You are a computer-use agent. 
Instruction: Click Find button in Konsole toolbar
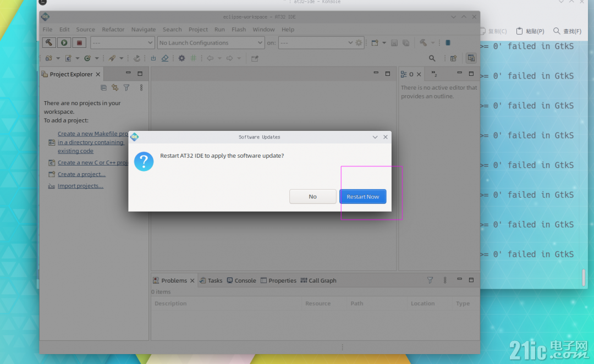(567, 31)
